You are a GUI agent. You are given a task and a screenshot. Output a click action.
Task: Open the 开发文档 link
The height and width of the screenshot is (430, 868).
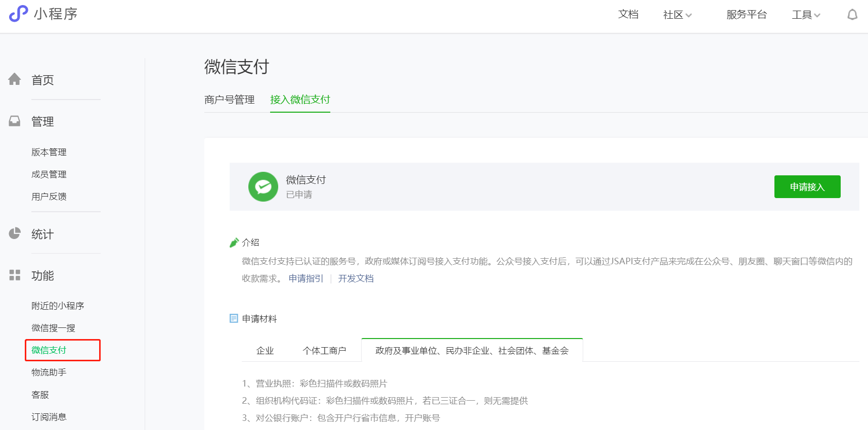[x=356, y=278]
